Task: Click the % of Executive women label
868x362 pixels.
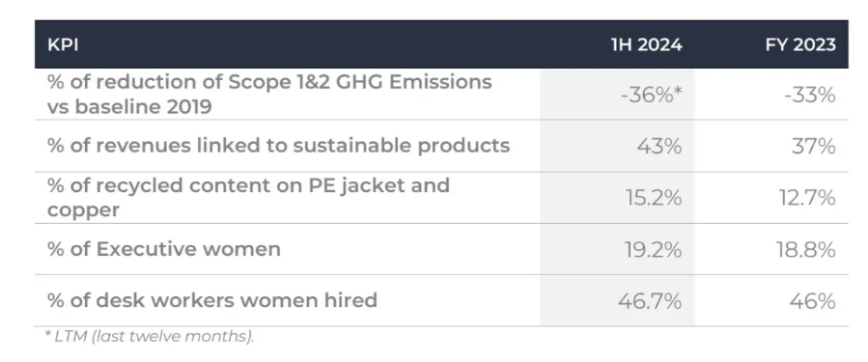Action: tap(164, 249)
